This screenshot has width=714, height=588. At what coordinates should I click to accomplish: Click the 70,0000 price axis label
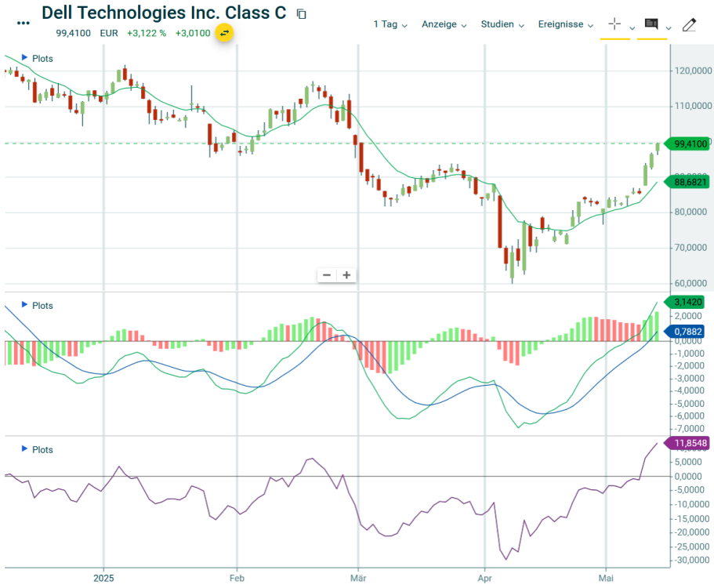pos(690,248)
